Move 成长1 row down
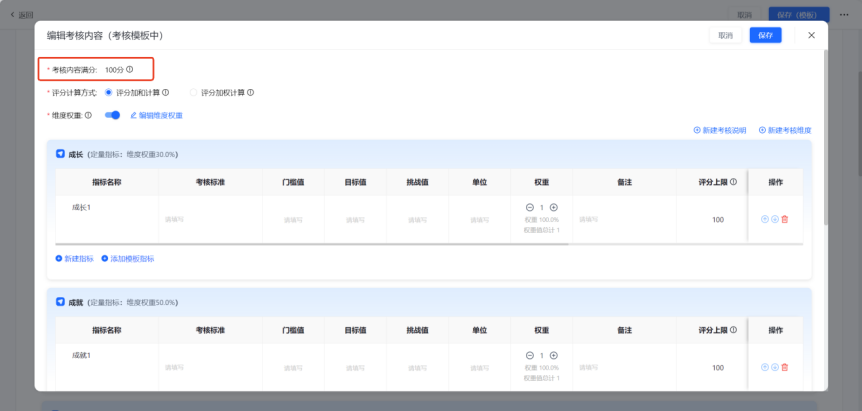Screen dimensions: 862x411 click(775, 219)
